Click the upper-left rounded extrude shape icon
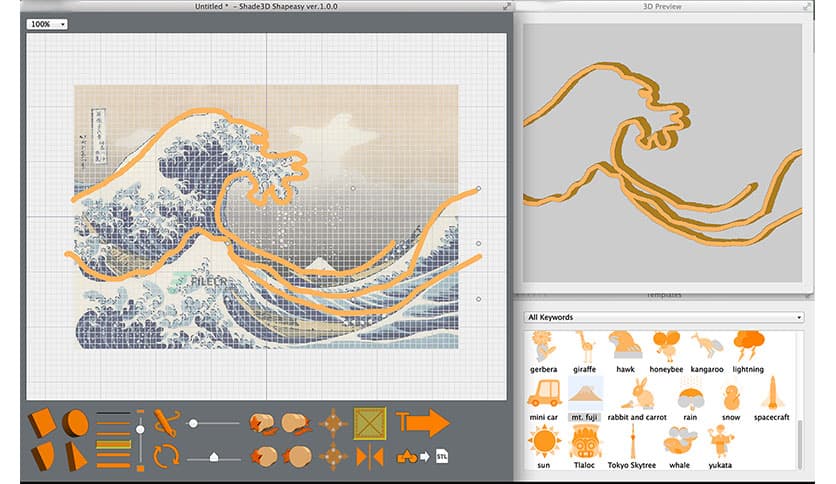836x484 pixels. (262, 423)
